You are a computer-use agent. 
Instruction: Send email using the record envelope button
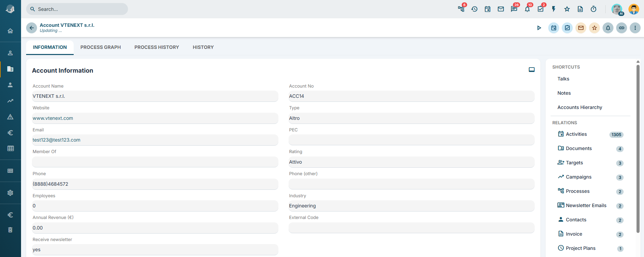[581, 28]
